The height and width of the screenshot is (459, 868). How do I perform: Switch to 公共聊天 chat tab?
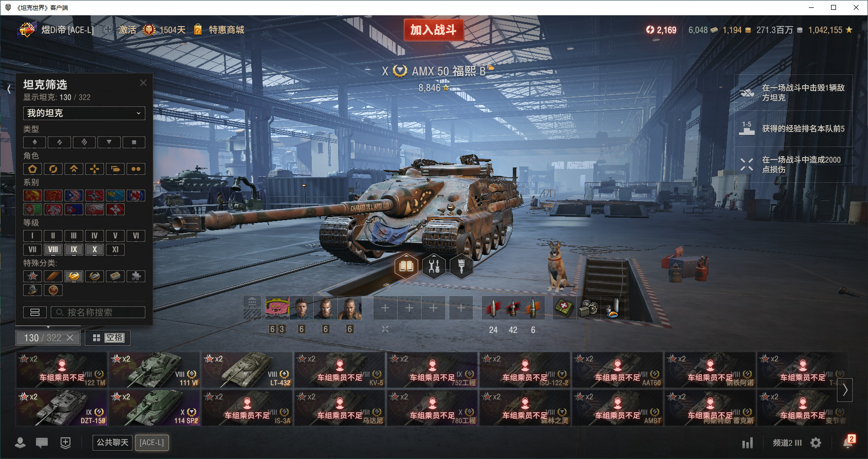coord(112,442)
